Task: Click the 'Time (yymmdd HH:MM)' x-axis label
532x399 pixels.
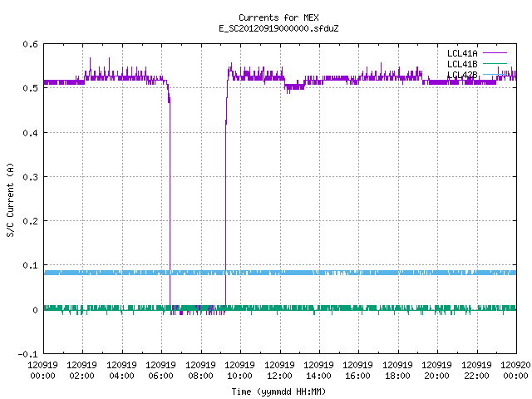Action: (278, 392)
